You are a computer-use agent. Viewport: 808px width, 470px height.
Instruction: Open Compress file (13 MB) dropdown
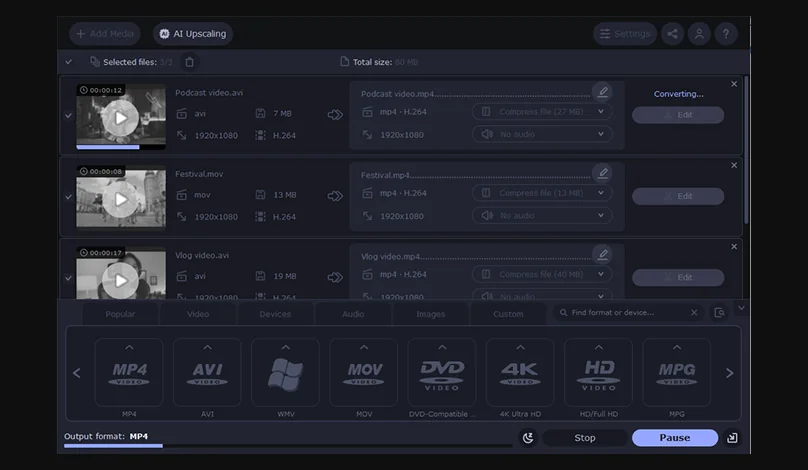click(542, 193)
